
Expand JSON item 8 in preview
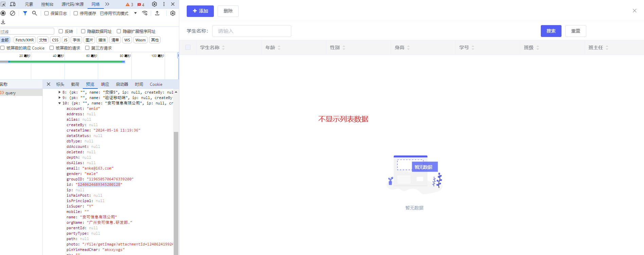[x=60, y=92]
